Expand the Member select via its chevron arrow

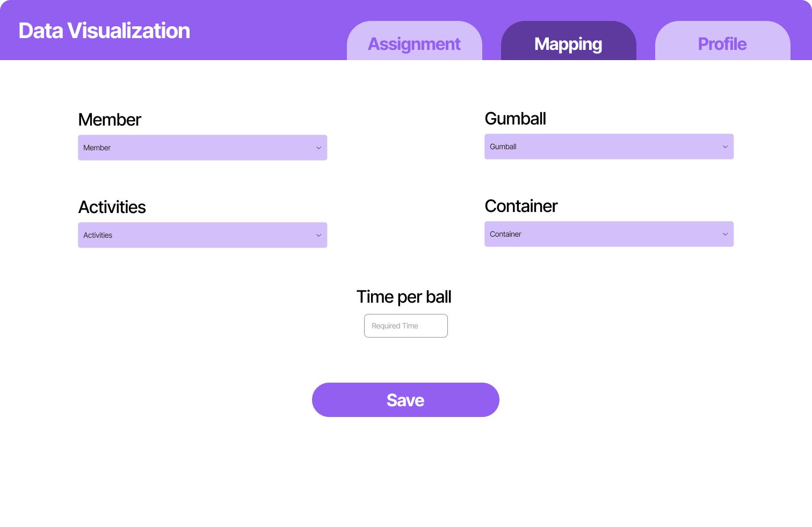[318, 148]
